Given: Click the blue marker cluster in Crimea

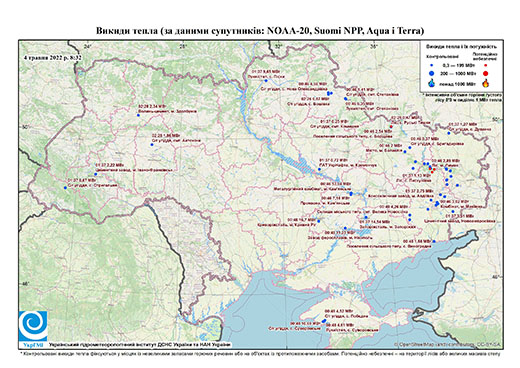Looking at the screenshot, I should click(x=324, y=321).
